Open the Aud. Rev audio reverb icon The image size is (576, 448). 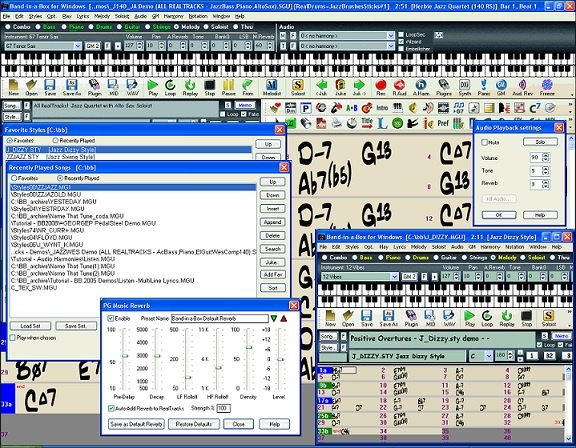coord(522,87)
